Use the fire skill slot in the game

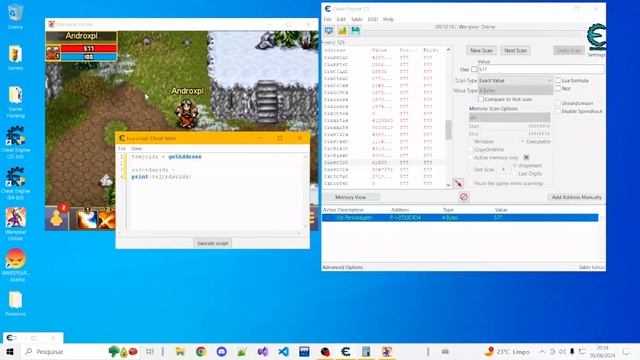click(x=87, y=219)
